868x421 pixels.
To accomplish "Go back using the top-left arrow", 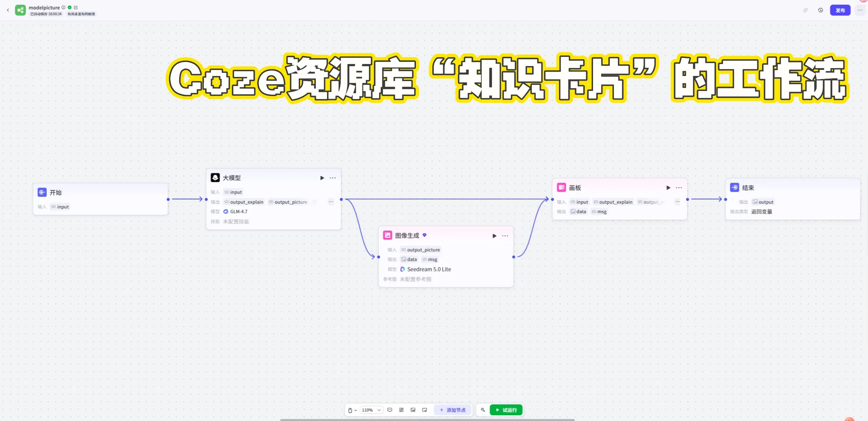I will 8,10.
